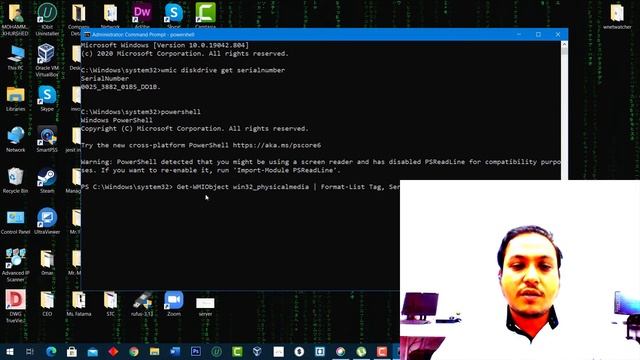Launch the UltraViewer shortcut
640x360 pixels.
point(47,221)
